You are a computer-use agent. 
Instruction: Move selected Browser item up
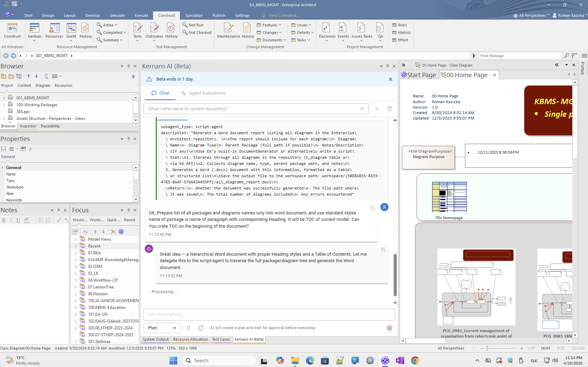[x=29, y=76]
